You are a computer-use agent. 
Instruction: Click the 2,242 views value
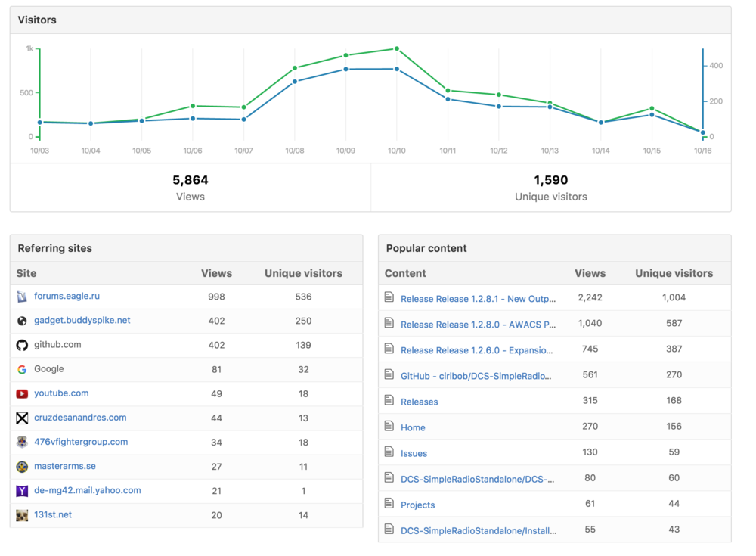coord(590,297)
